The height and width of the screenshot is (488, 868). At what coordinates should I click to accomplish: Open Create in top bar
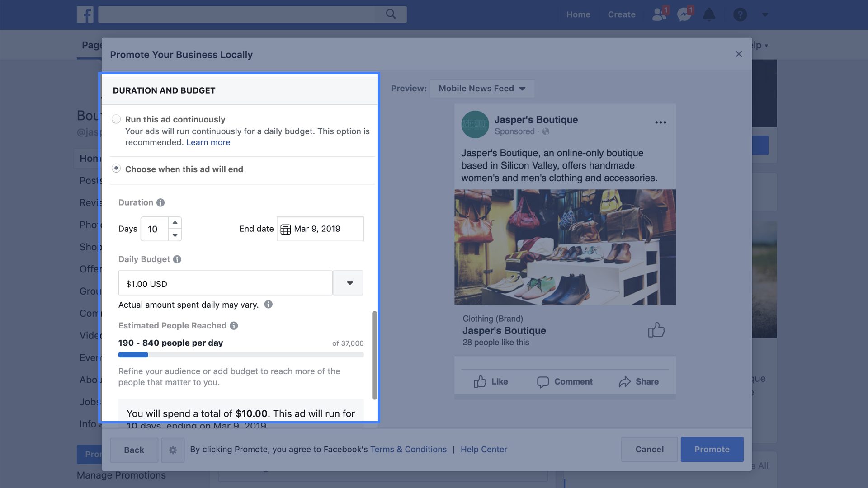622,14
